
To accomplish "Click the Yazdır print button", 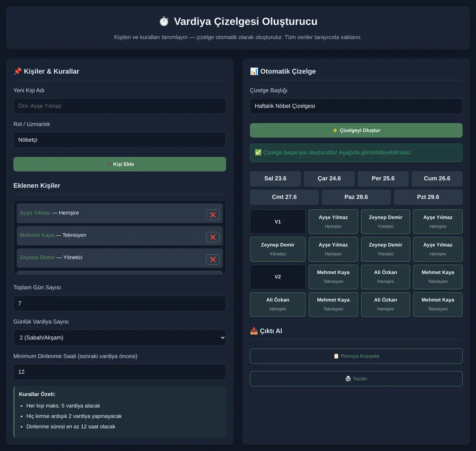I will pos(356,379).
